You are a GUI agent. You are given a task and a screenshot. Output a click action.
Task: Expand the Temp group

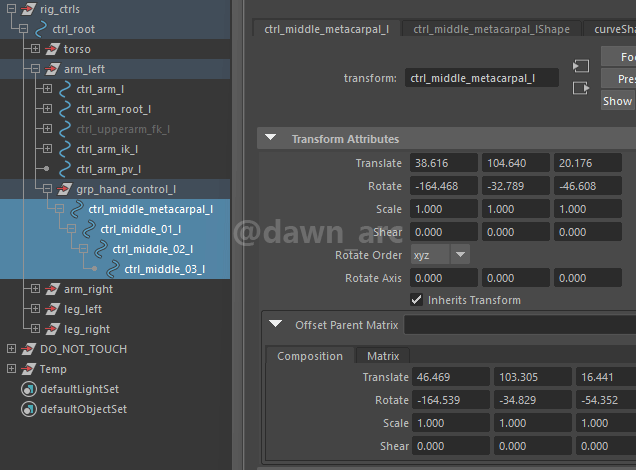(x=11, y=368)
